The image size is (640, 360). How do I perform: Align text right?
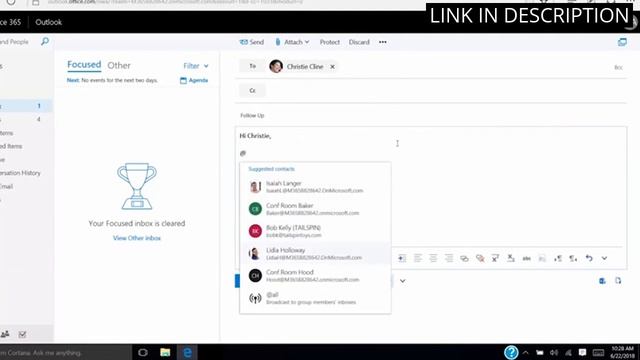pyautogui.click(x=449, y=258)
